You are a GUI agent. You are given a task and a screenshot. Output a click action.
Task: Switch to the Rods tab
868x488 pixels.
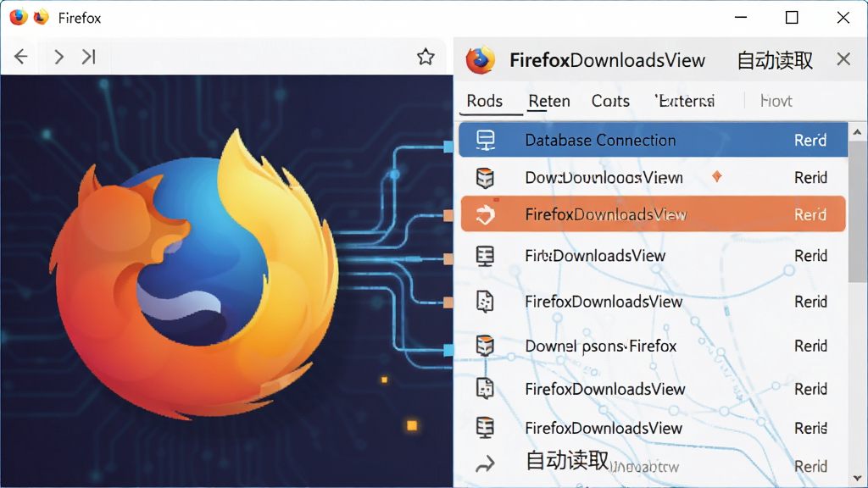[484, 101]
